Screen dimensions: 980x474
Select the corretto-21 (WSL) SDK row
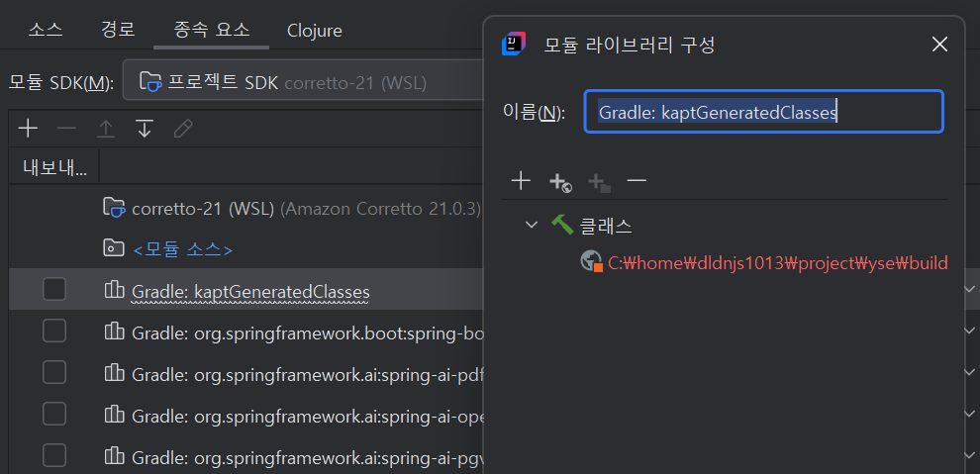[x=245, y=208]
